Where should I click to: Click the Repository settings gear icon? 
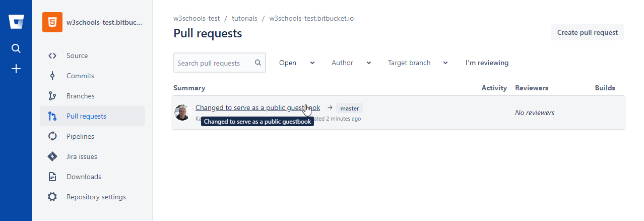point(52,197)
